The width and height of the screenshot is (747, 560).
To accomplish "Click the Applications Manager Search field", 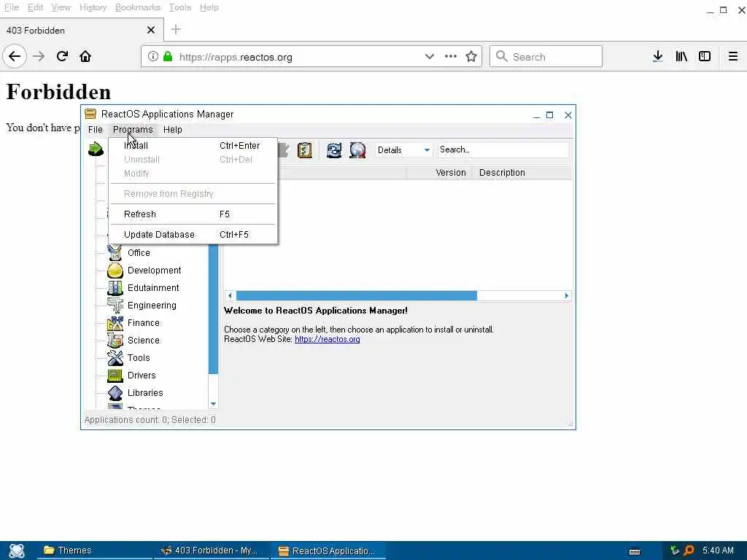I will pos(503,150).
